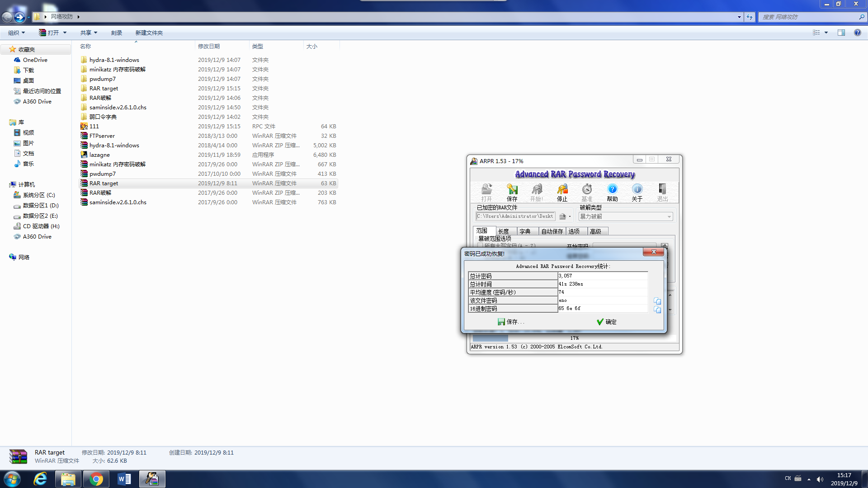Screen dimensions: 868x488
Task: Toggle the Explorer preview pane icon
Action: (841, 33)
